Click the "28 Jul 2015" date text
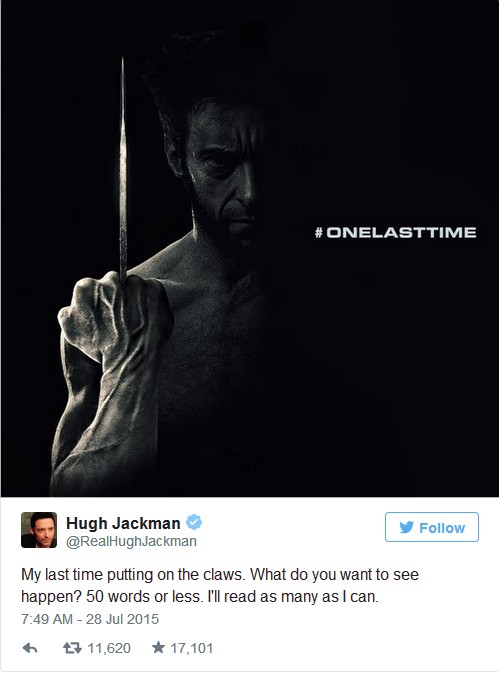Viewport: 499px width, 673px height. coord(122,619)
